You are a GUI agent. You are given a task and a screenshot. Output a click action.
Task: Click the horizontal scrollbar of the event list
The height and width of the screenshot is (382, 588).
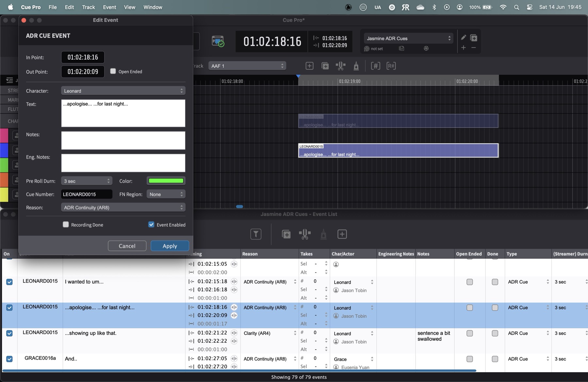239,371
